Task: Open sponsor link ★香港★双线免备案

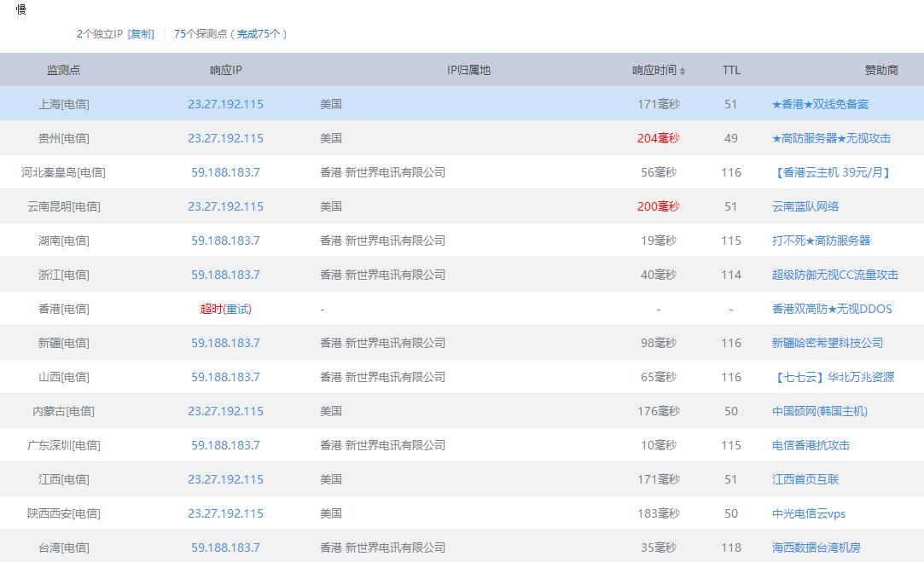Action: pyautogui.click(x=820, y=104)
